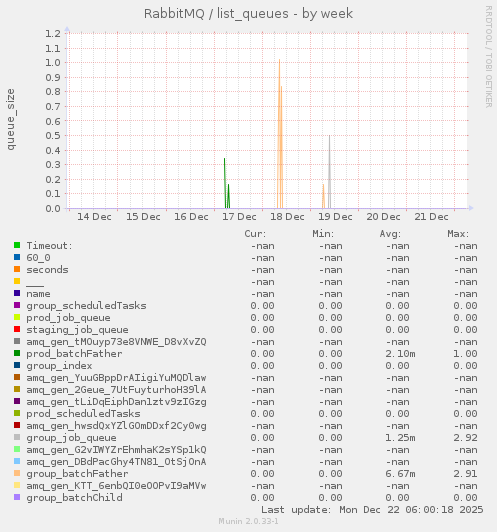Click the 1.0 y-axis tick label
The image size is (497, 532).
(53, 63)
